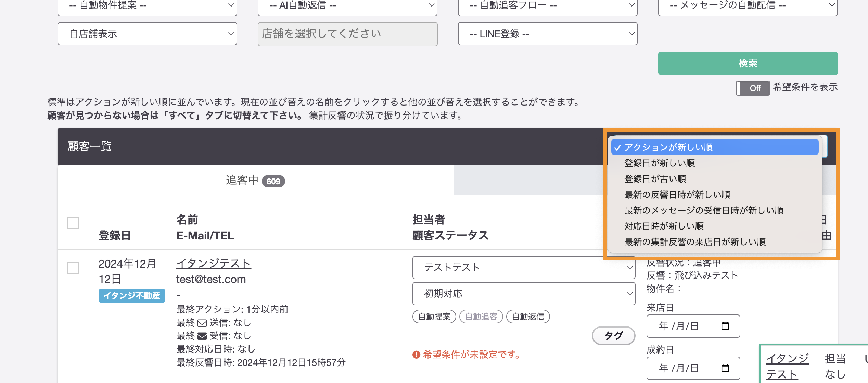Open the テストテスト 担当者 dropdown

pyautogui.click(x=524, y=268)
